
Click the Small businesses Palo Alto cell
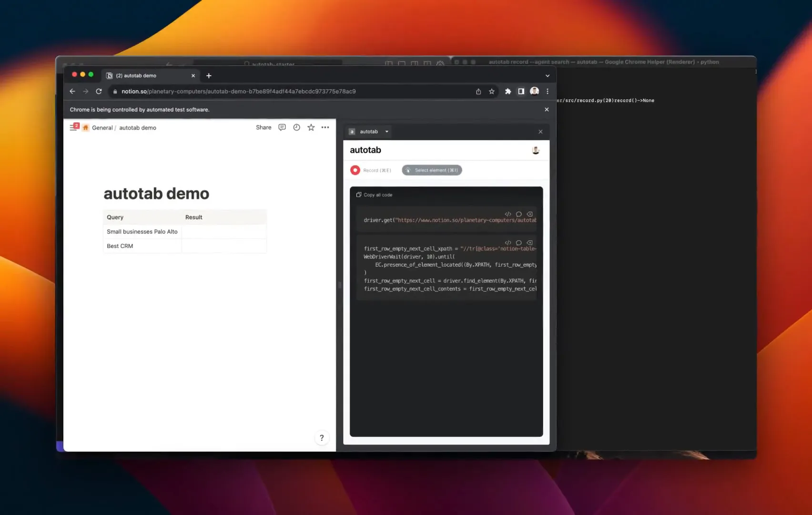pyautogui.click(x=142, y=231)
